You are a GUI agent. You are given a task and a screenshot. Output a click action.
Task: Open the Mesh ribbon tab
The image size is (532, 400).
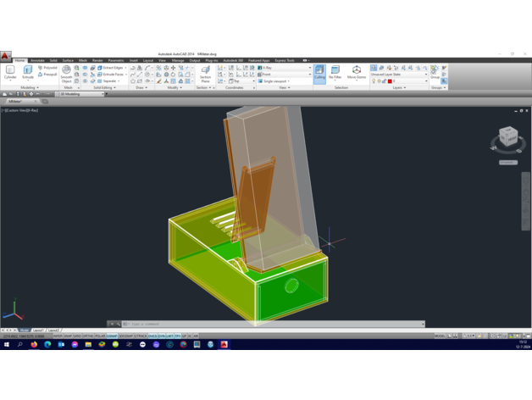(83, 61)
